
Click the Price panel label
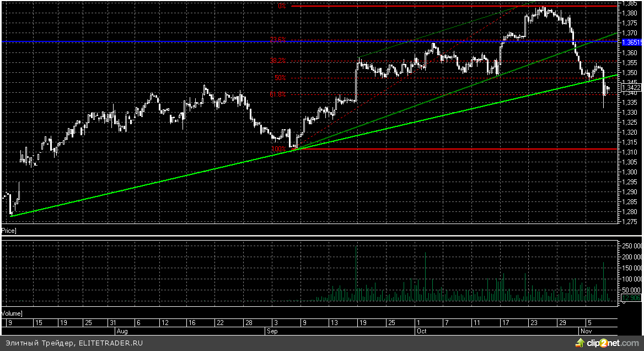pyautogui.click(x=8, y=230)
